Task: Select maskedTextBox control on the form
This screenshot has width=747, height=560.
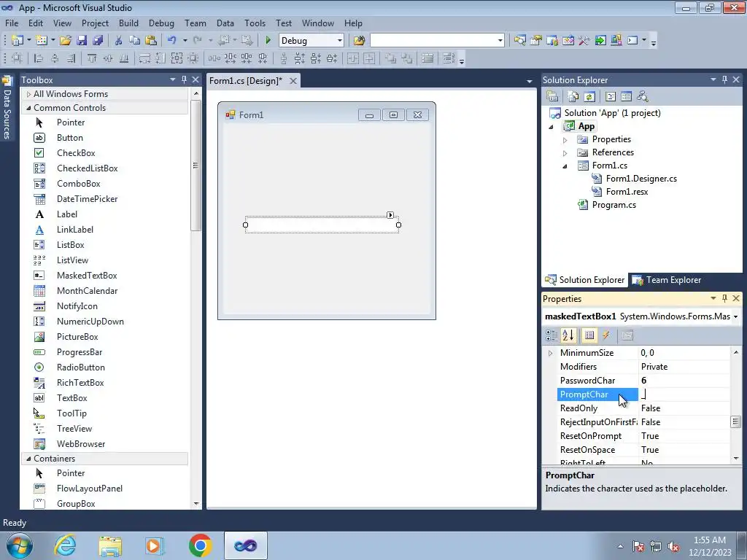Action: 322,225
